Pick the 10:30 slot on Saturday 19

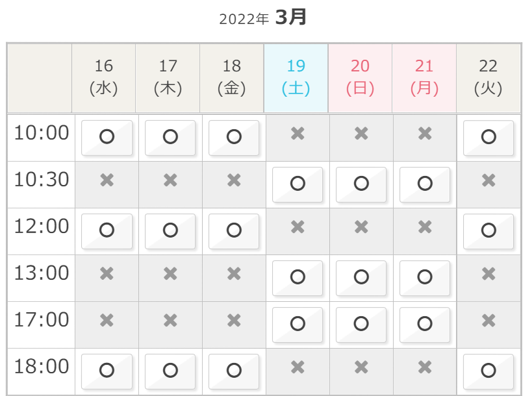(x=298, y=184)
